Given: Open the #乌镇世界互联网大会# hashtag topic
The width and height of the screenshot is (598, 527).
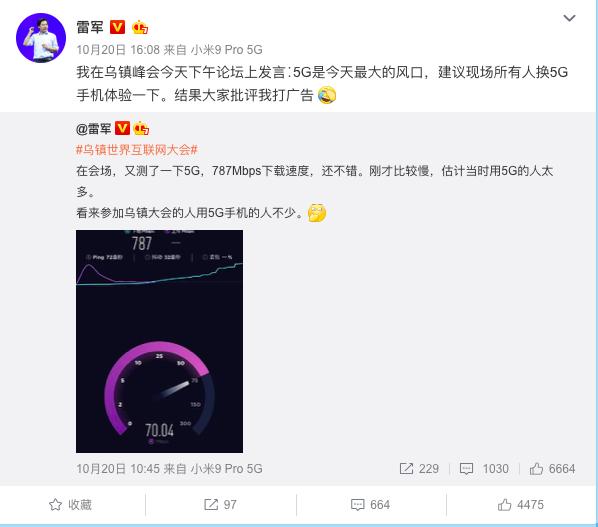Looking at the screenshot, I should 137,150.
